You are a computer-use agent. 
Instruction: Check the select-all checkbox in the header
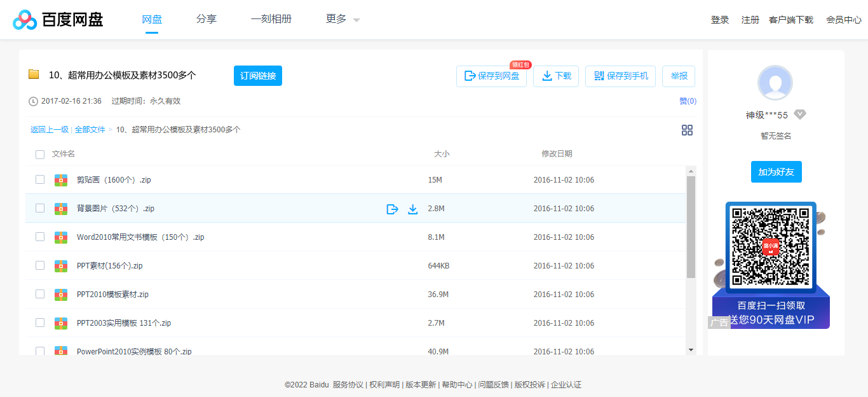(x=40, y=154)
